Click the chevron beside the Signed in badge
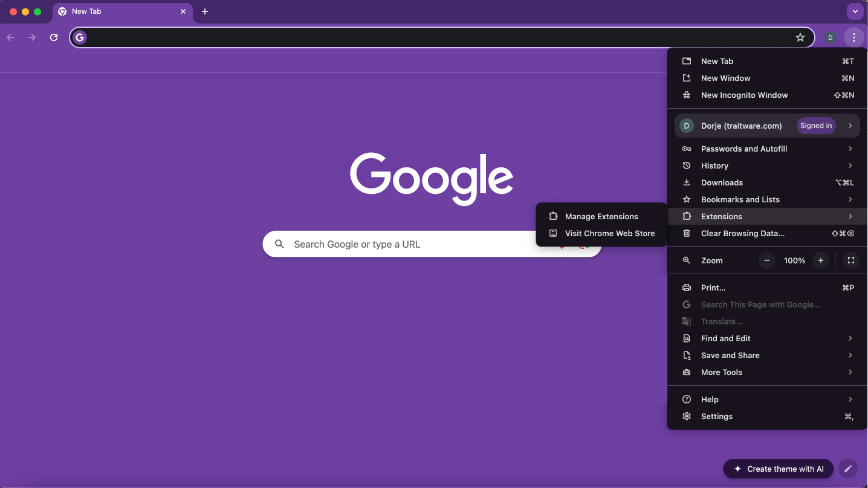Viewport: 868px width, 488px height. pos(850,126)
